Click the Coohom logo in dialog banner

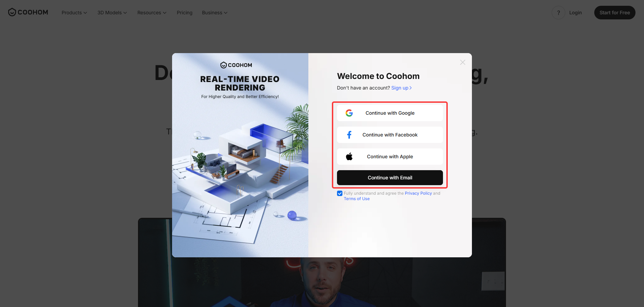coord(236,65)
